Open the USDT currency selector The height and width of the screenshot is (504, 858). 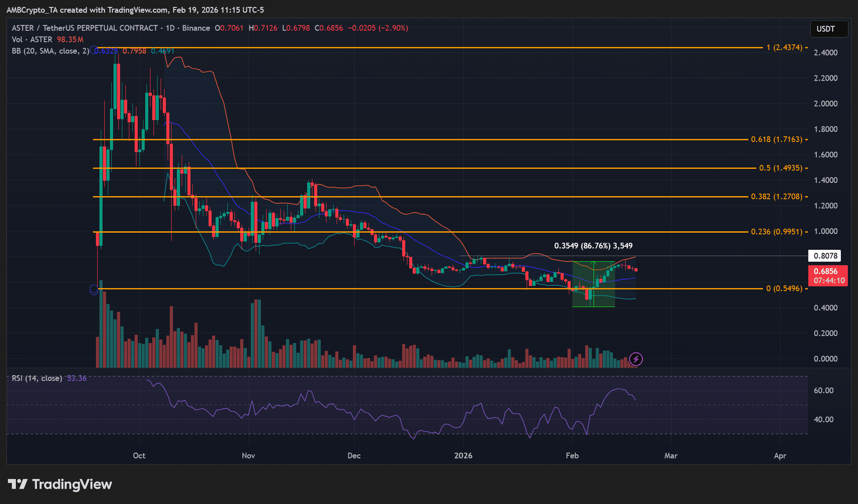pos(825,29)
